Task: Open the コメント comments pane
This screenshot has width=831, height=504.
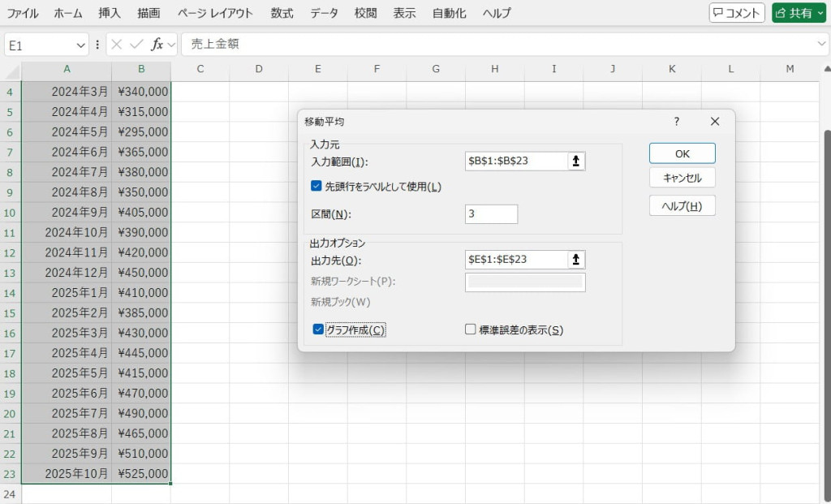Action: [x=736, y=13]
